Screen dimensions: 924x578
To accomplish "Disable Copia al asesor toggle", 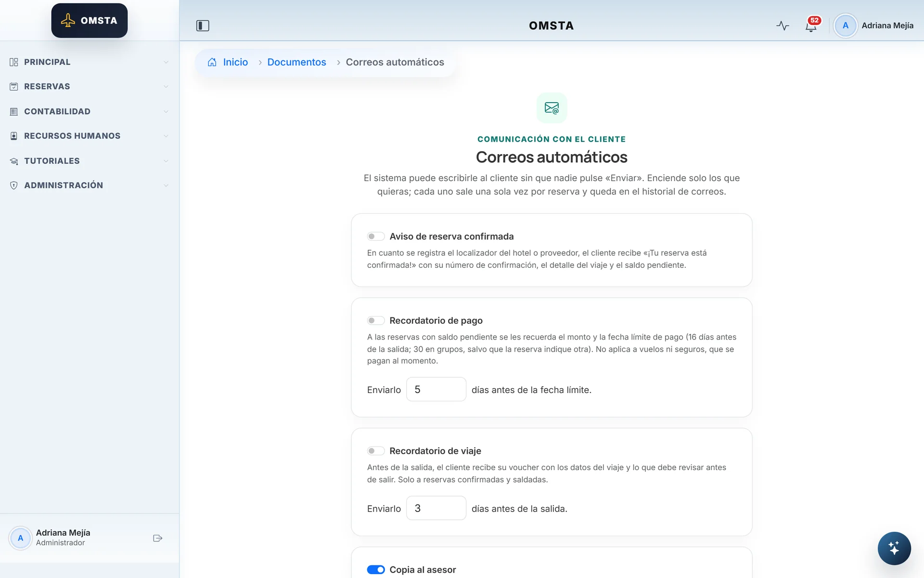I will click(376, 570).
